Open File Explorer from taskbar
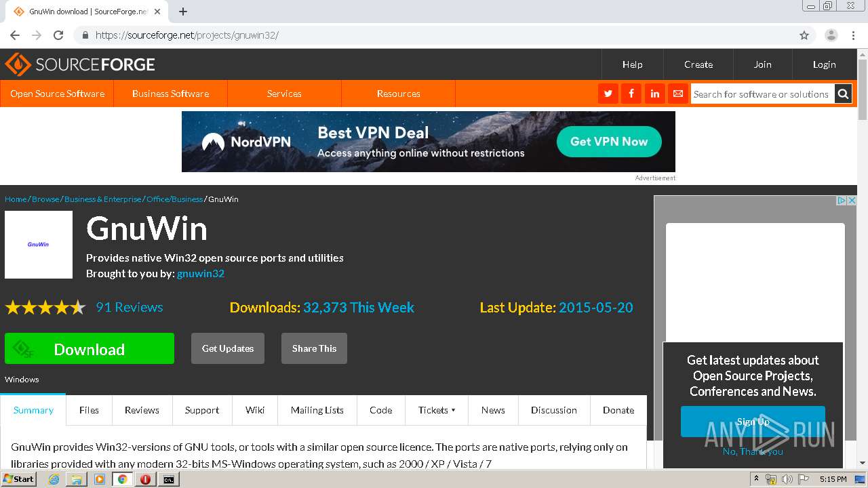 click(x=77, y=479)
